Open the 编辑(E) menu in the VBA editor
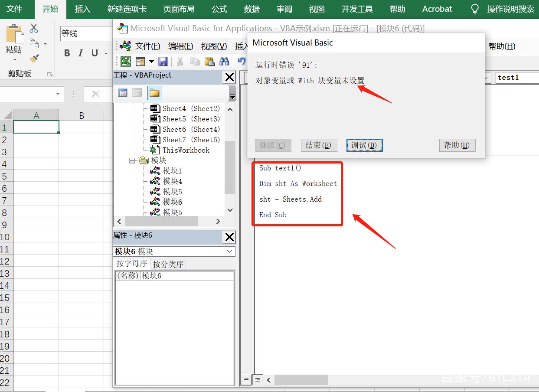 tap(181, 46)
